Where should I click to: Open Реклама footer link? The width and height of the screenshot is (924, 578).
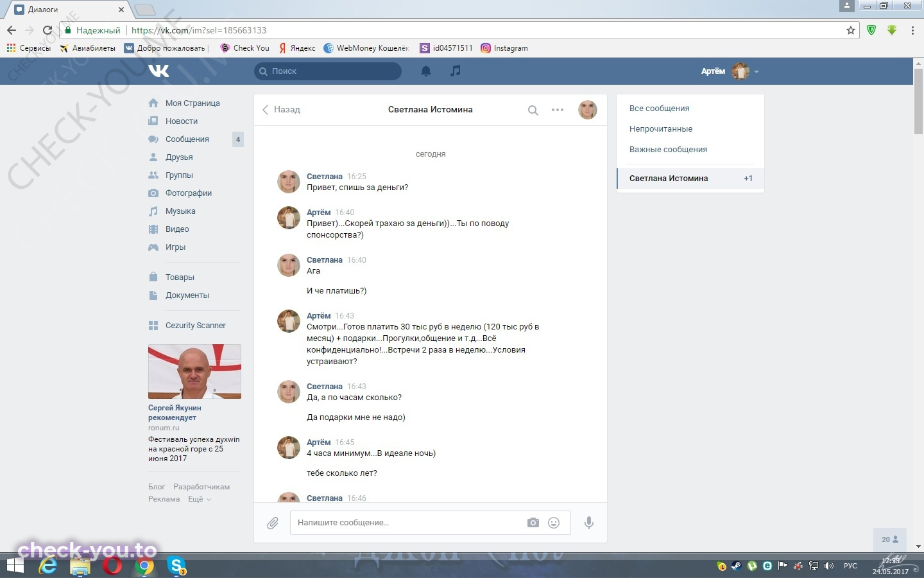(164, 499)
